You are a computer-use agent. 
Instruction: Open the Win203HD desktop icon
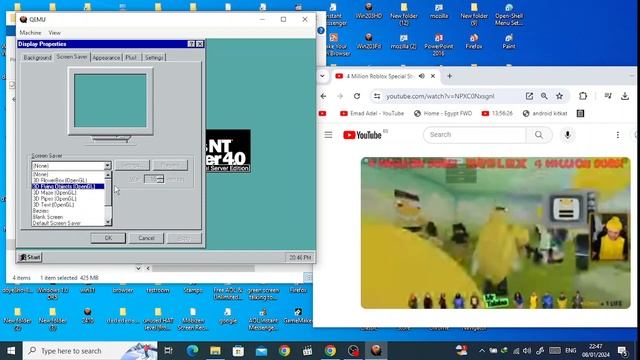[x=369, y=11]
